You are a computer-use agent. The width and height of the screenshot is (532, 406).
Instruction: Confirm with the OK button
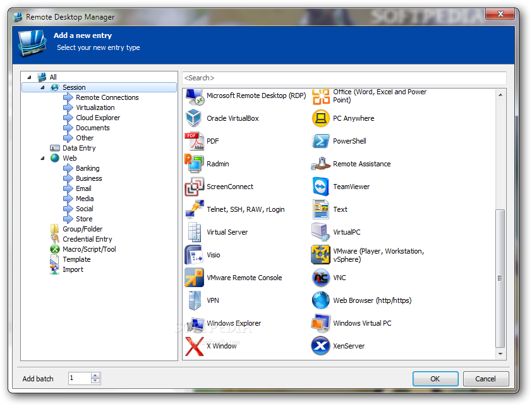[435, 379]
